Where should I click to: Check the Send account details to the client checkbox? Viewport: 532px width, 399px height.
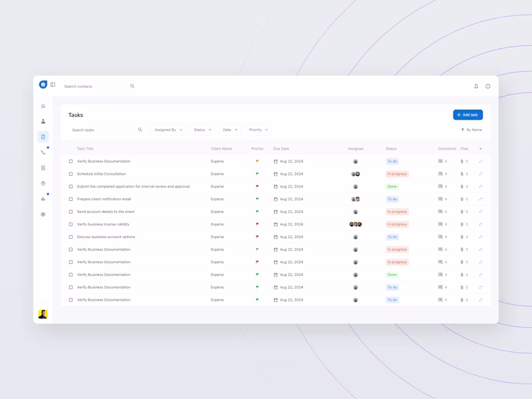70,211
